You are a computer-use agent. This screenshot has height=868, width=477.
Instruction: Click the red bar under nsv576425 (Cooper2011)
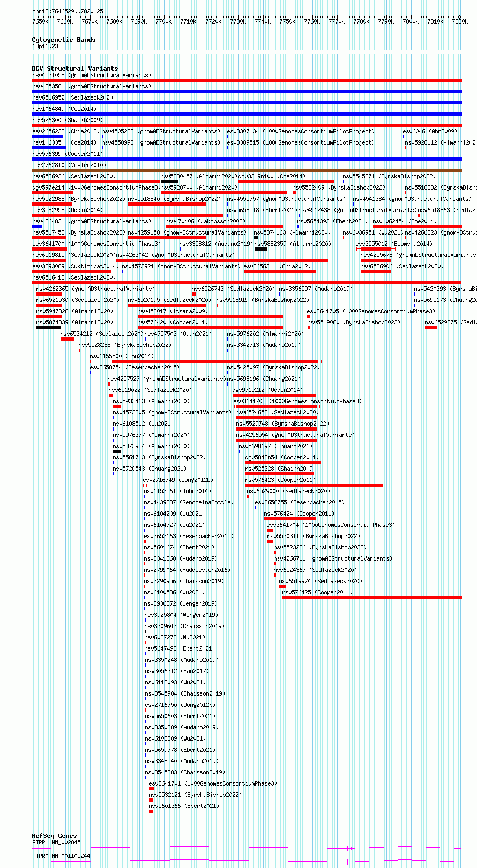coord(372,598)
